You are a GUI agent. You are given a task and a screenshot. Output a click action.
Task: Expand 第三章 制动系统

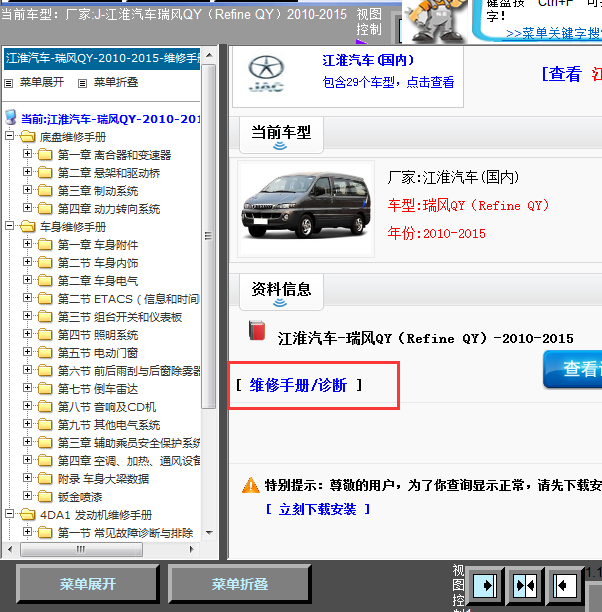pos(27,189)
